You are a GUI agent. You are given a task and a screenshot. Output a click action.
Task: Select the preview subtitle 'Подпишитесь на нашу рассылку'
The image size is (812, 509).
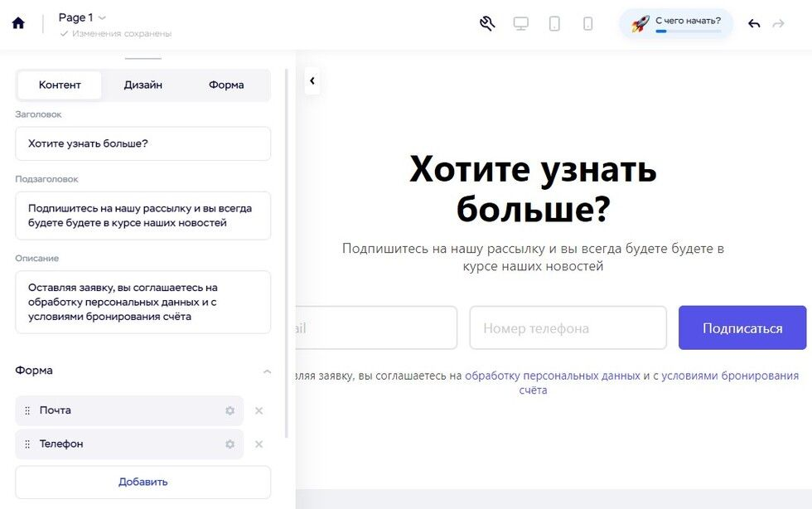point(533,257)
